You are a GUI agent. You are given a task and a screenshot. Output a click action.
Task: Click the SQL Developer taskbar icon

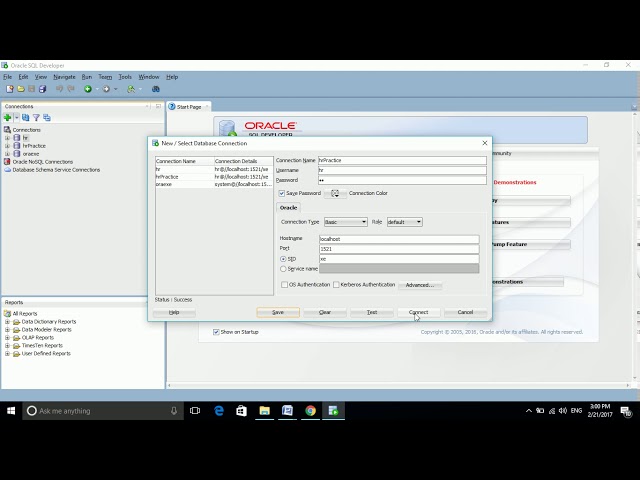[x=333, y=411]
